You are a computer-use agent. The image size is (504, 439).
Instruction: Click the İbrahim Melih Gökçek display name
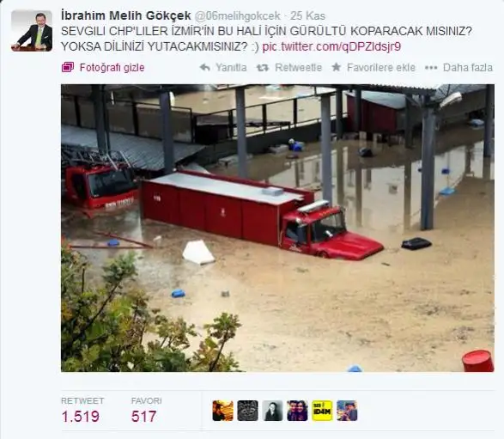(126, 15)
